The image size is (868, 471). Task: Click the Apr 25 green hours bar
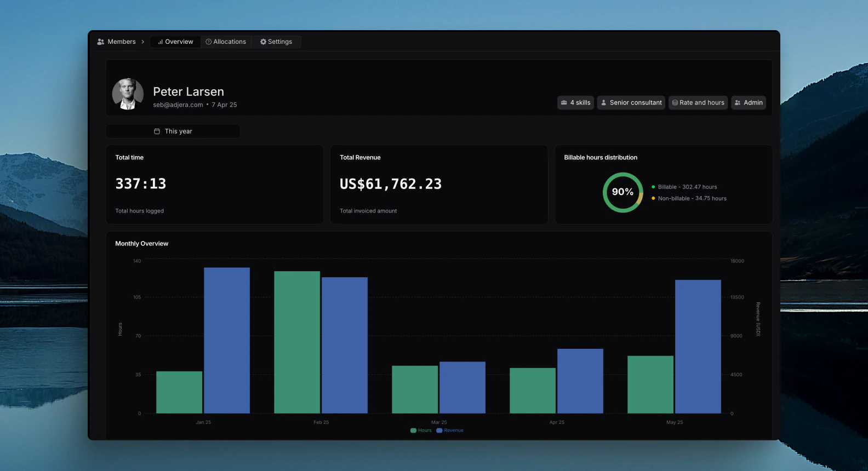(x=533, y=390)
